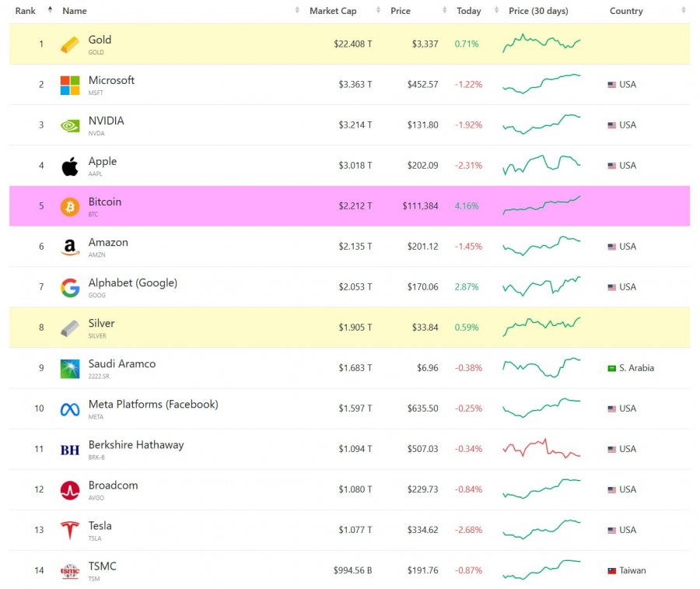
Task: Click the Rank column header
Action: (x=25, y=11)
